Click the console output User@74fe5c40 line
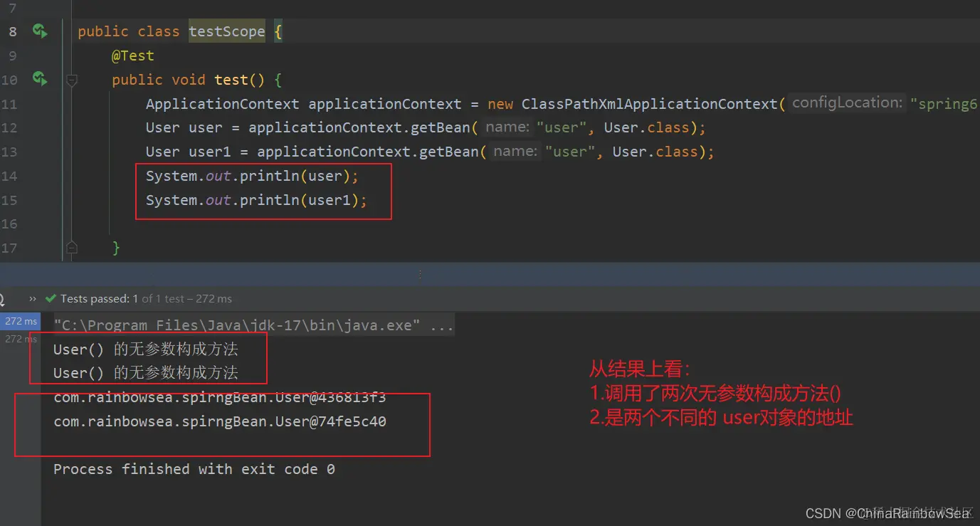 tap(220, 421)
